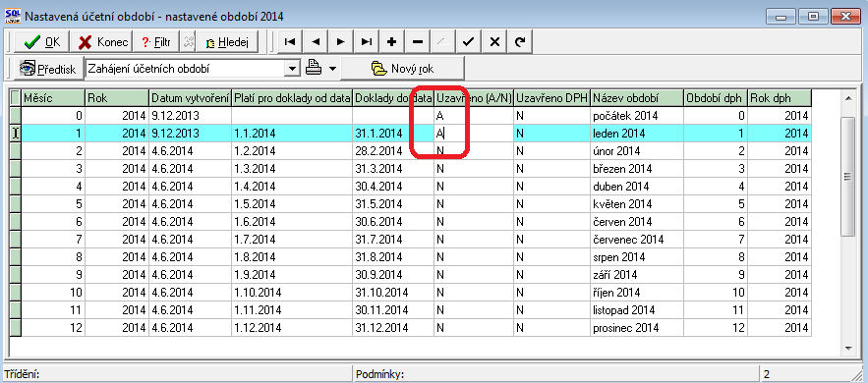Click the date cell 1.2.2014

[x=292, y=151]
